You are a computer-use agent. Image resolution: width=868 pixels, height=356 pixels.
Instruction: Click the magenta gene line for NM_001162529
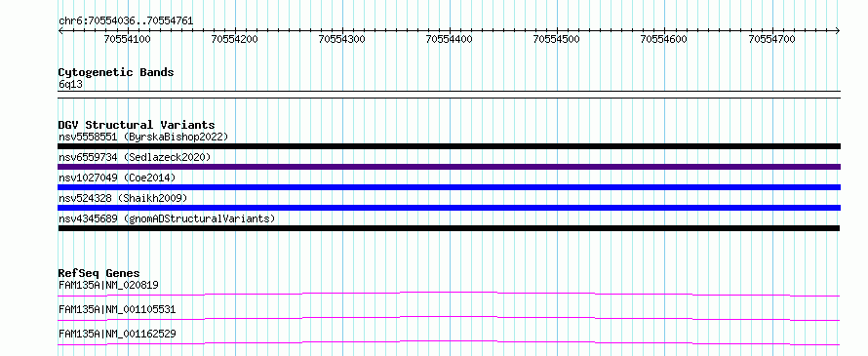(449, 342)
